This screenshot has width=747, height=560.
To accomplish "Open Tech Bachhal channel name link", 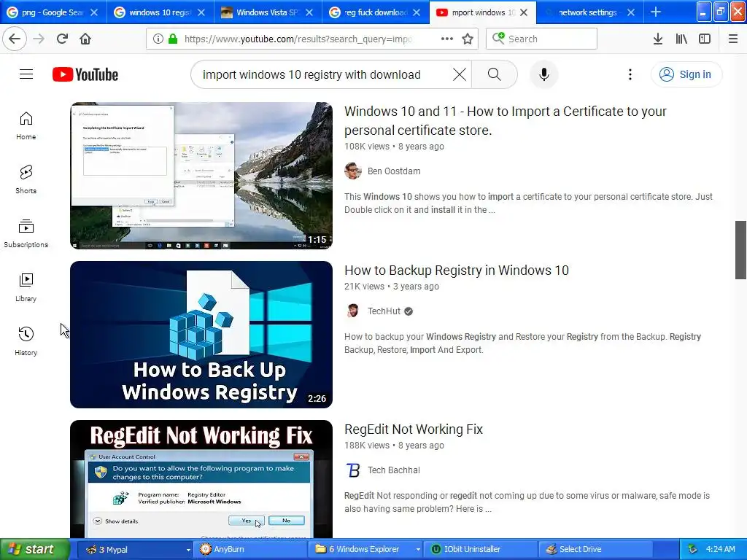I will (x=393, y=470).
